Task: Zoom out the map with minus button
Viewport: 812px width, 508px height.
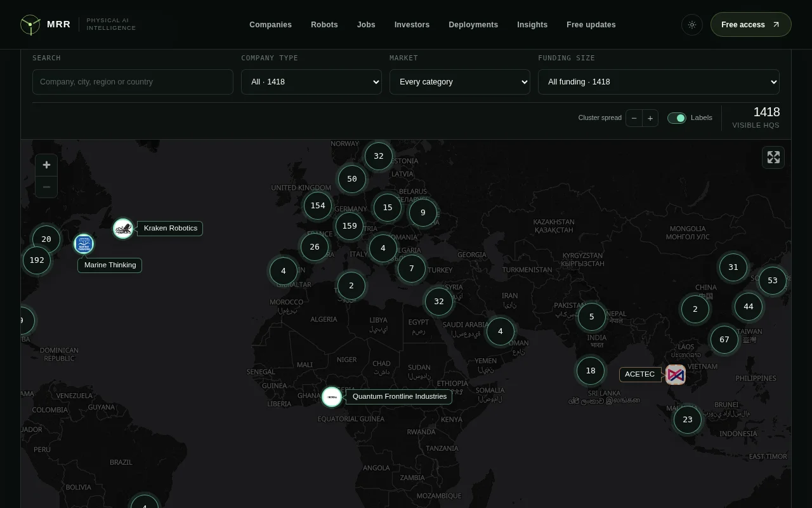Action: pyautogui.click(x=46, y=187)
